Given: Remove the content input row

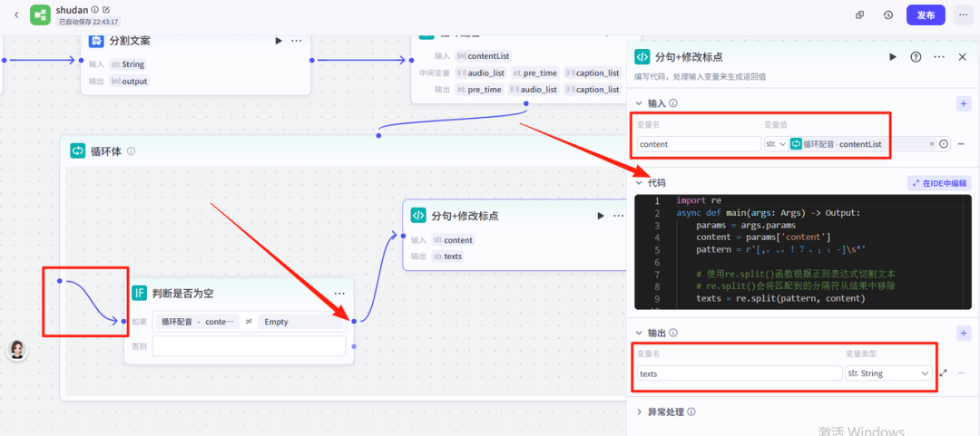Looking at the screenshot, I should pos(961,143).
